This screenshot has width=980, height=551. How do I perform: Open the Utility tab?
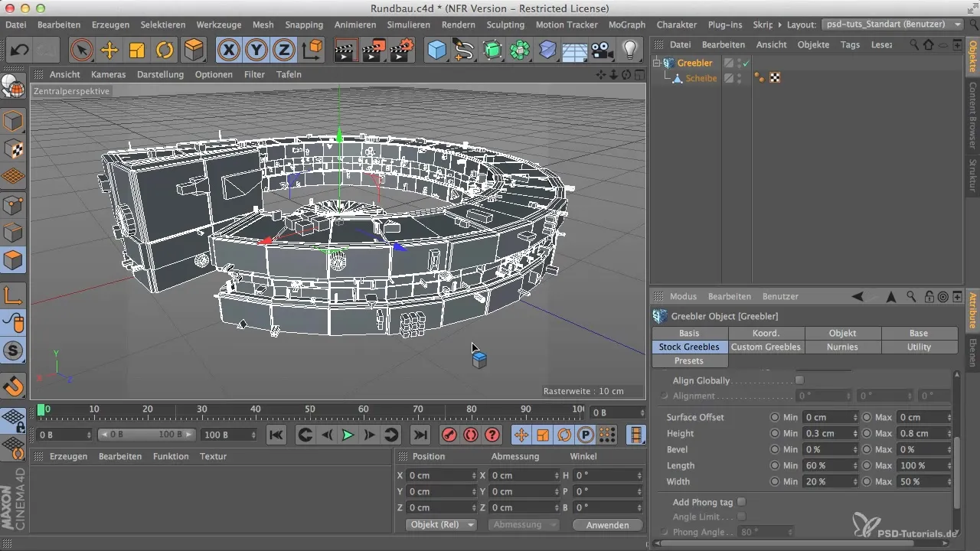click(919, 347)
